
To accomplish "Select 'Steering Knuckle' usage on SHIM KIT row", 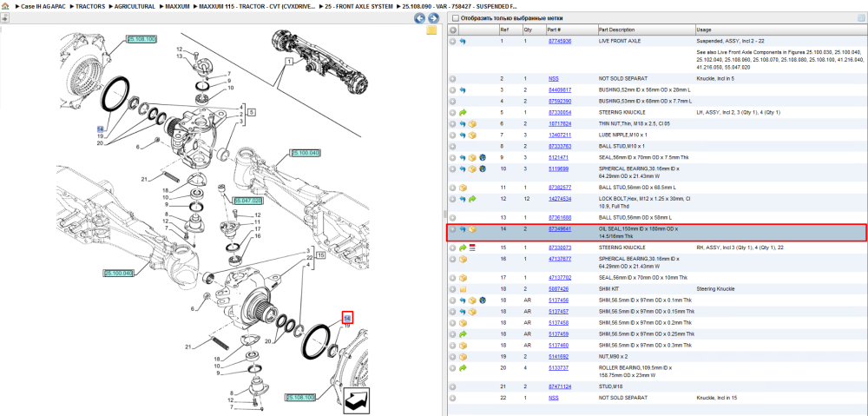I will pyautogui.click(x=714, y=288).
